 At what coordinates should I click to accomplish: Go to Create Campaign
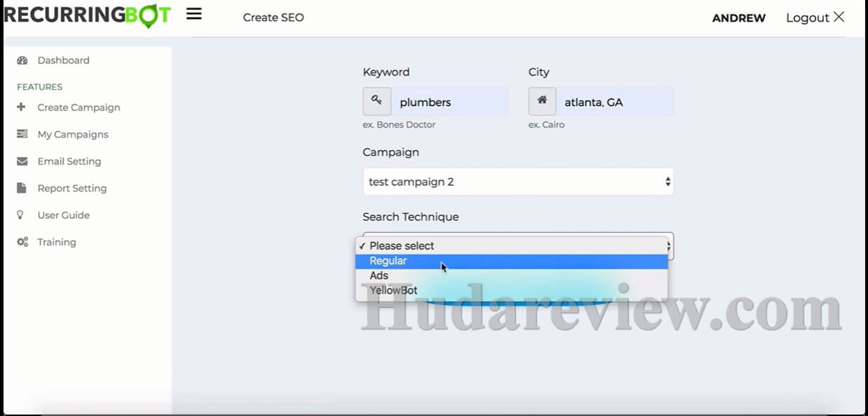tap(79, 107)
